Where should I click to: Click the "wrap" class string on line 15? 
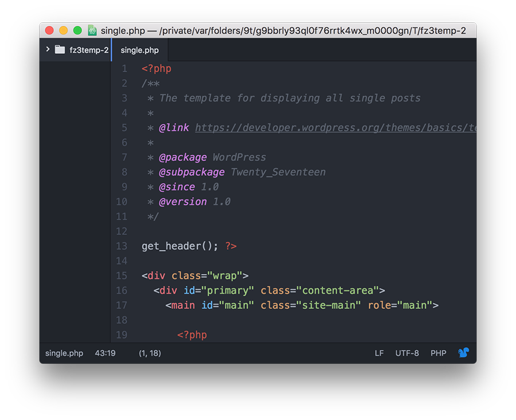click(x=225, y=276)
